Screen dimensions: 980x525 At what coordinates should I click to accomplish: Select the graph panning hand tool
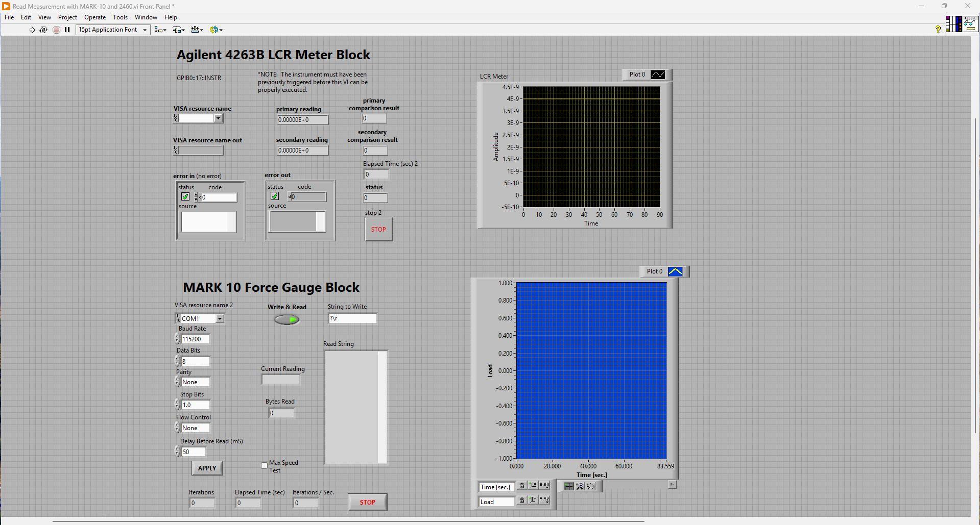point(591,486)
